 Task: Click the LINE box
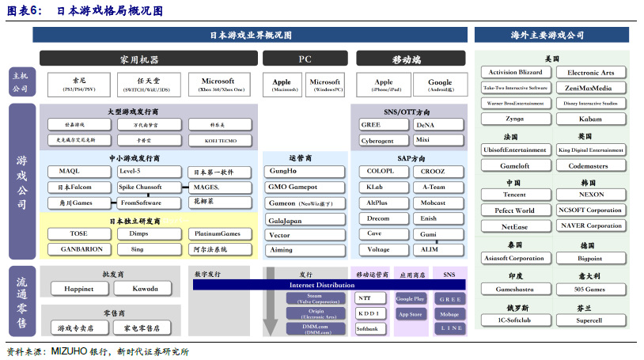450,328
